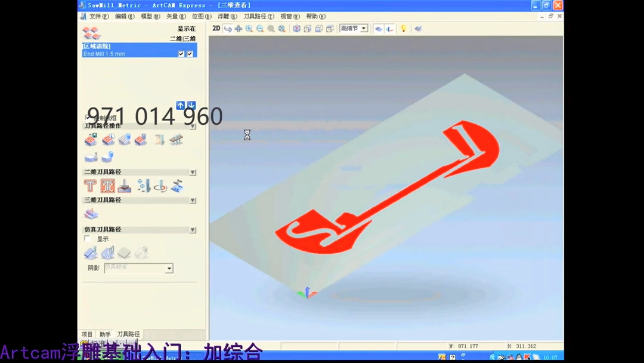Toggle the End Mill 1.5 mm visibility checkbox
Viewport: 644px width, 363px height.
[x=182, y=54]
